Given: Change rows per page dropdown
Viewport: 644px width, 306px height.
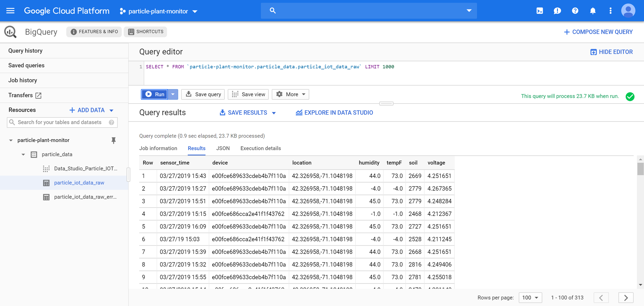Looking at the screenshot, I should 530,298.
